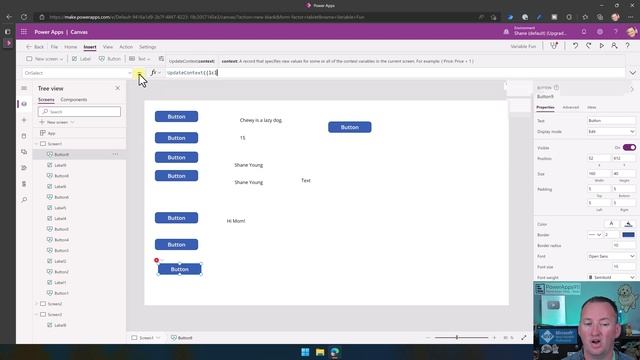Open the settings gear in the header
The image size is (640, 360).
tap(600, 32)
